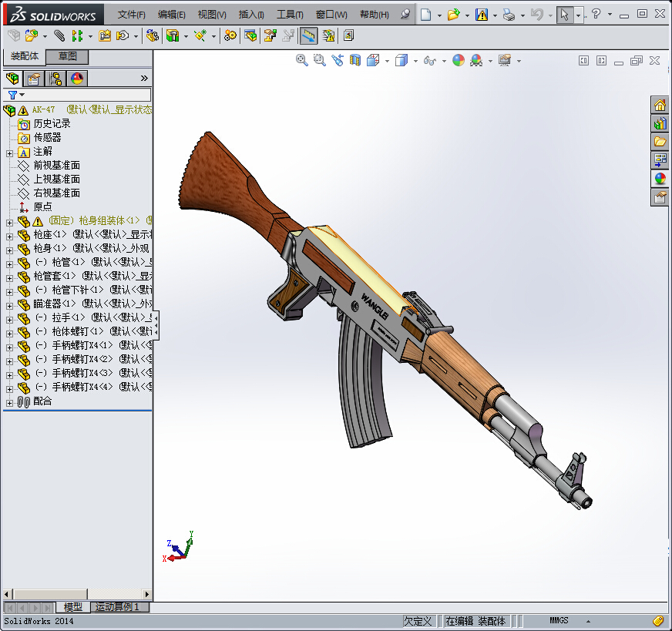Viewport: 672px width, 631px height.
Task: Click the Edit Appearance color ball icon
Action: (458, 60)
